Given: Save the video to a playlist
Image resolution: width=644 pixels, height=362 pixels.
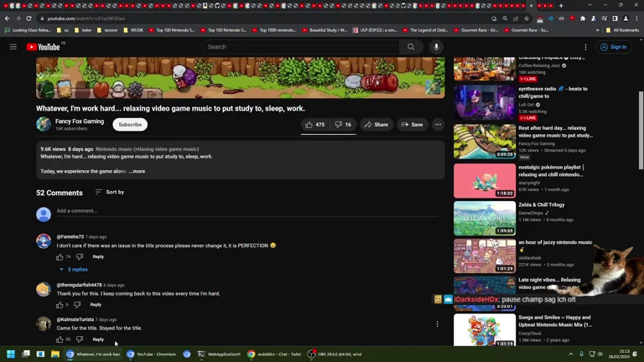Looking at the screenshot, I should tap(412, 125).
